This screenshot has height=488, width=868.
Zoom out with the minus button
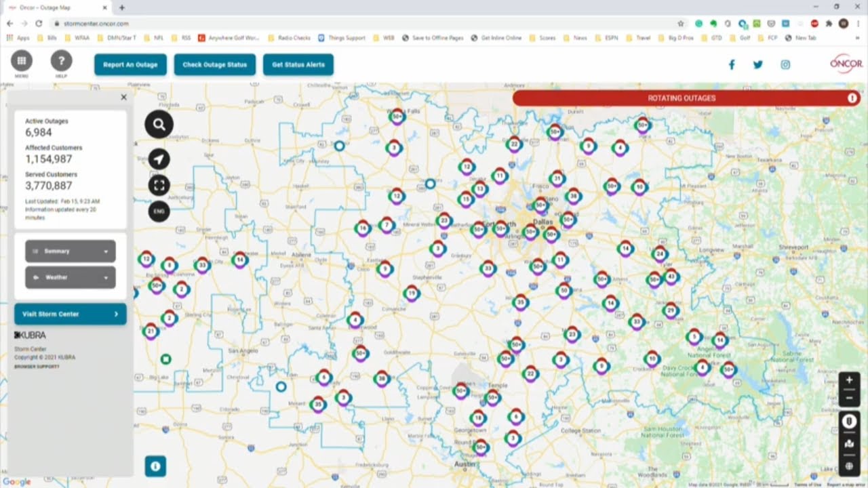(x=849, y=399)
